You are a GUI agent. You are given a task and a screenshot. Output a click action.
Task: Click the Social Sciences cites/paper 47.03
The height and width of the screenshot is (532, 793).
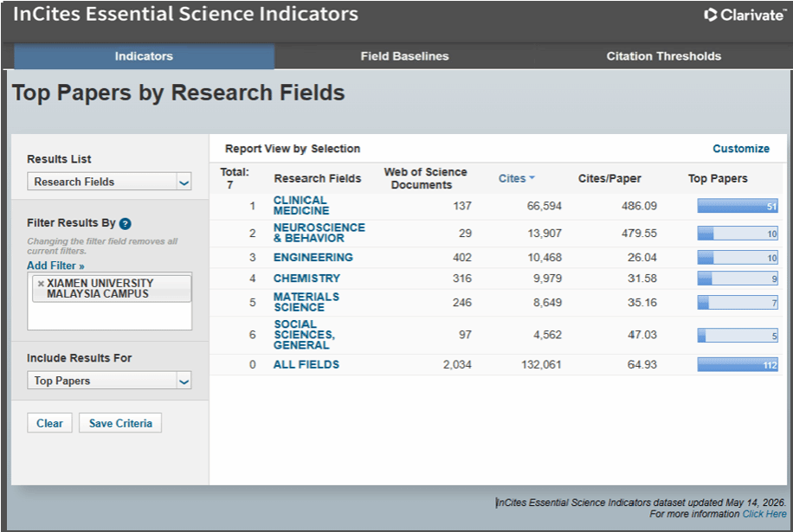click(642, 335)
